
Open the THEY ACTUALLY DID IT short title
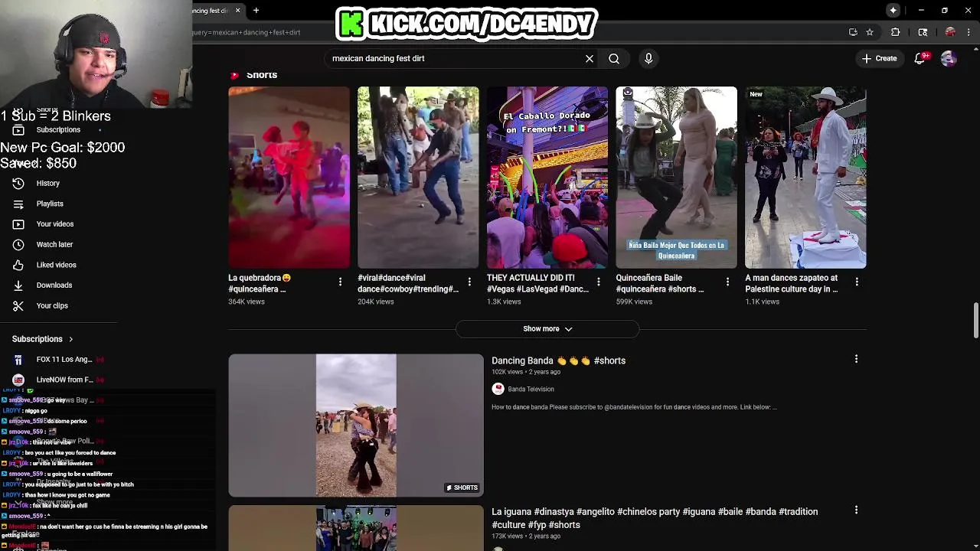point(537,283)
